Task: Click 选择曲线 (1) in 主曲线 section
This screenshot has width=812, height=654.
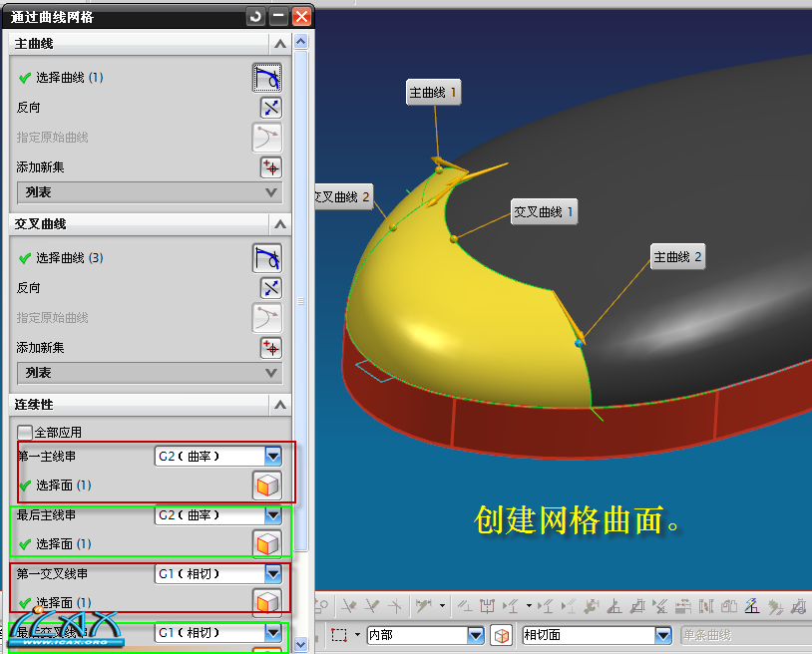Action: [70, 78]
